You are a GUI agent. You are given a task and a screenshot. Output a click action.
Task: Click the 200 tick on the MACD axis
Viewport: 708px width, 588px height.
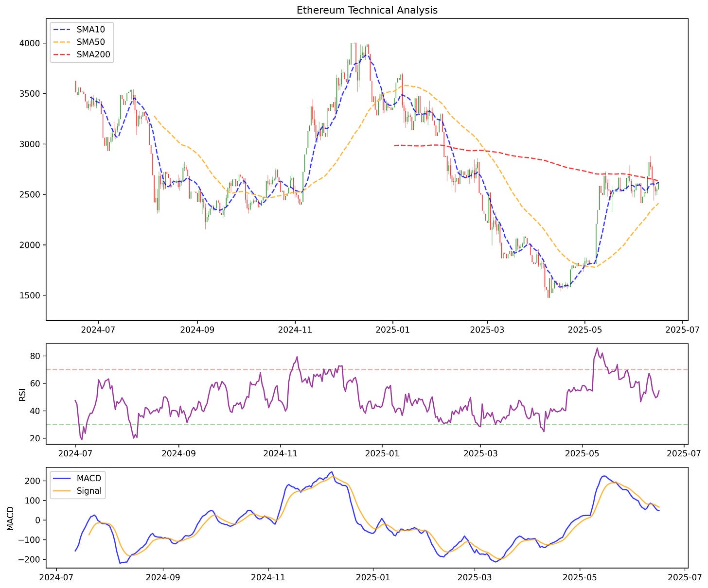click(33, 481)
